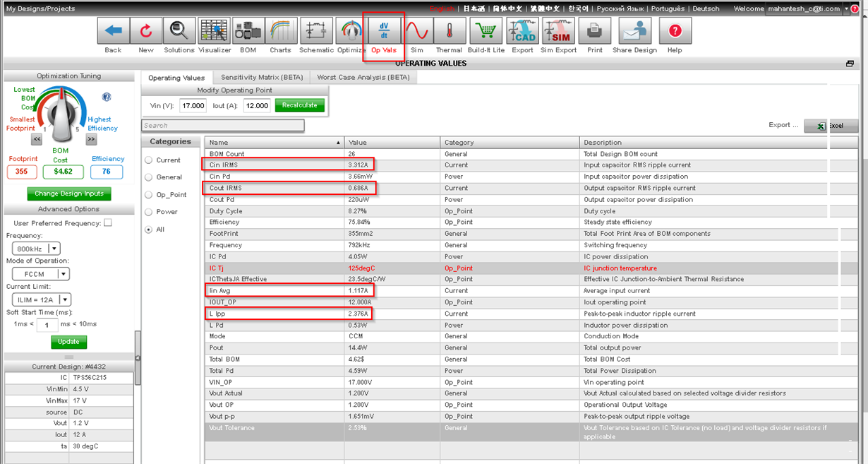Switch to Worst Case Analysis (BETA) tab

363,77
